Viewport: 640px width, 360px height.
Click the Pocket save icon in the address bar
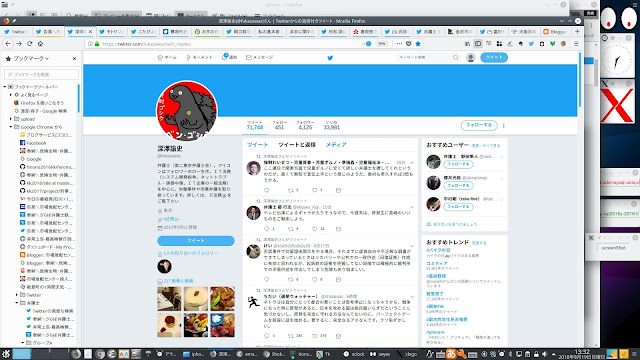click(x=409, y=44)
